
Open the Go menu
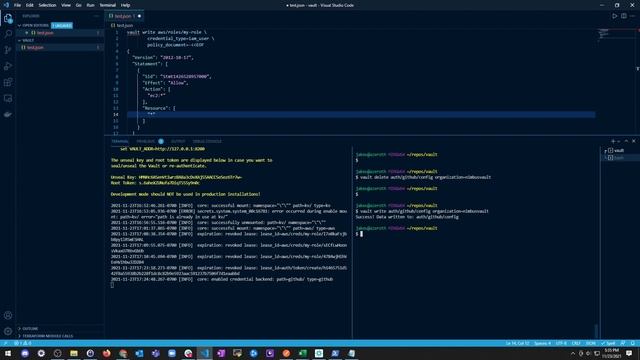click(x=78, y=5)
